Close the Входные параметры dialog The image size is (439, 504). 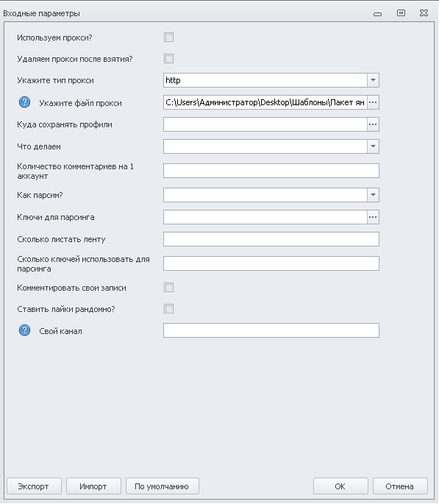click(x=424, y=13)
